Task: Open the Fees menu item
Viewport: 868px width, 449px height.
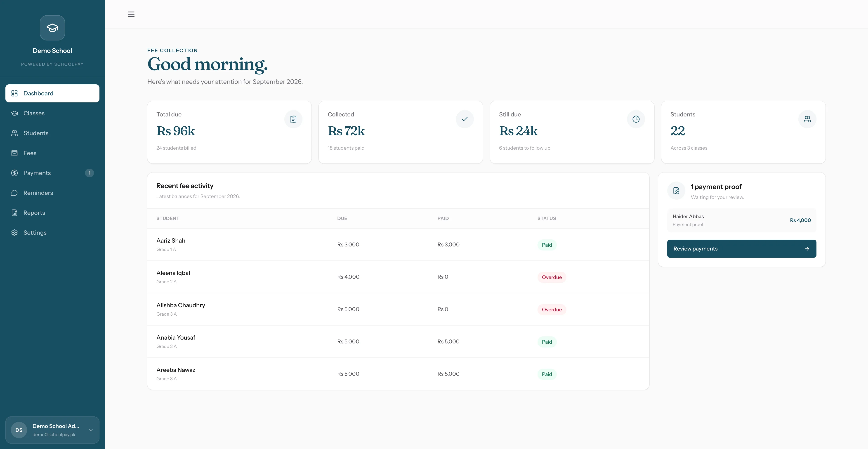Action: [x=52, y=153]
